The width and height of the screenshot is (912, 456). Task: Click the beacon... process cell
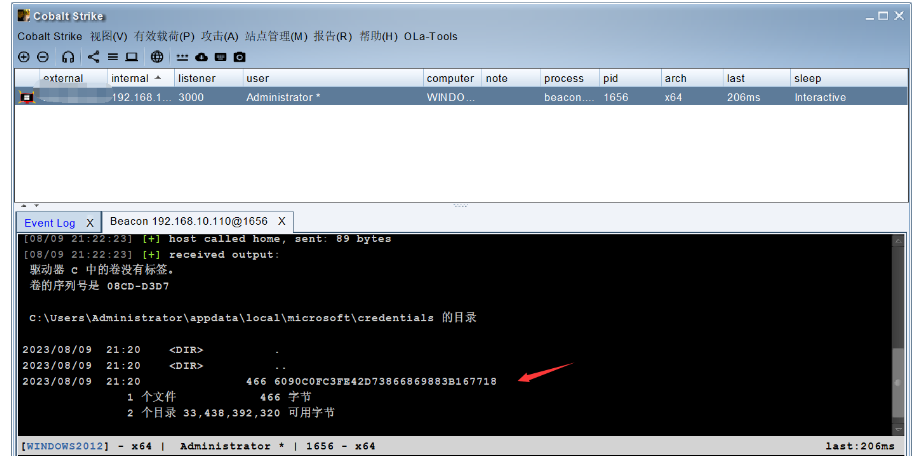click(x=569, y=97)
